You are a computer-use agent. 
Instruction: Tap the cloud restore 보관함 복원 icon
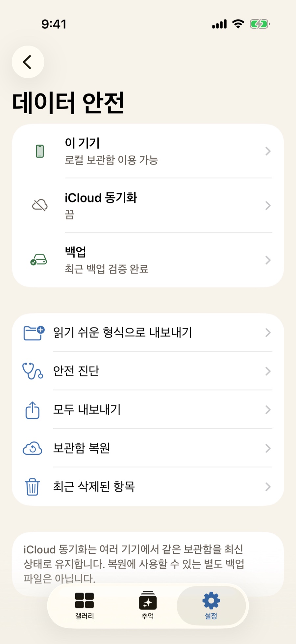pyautogui.click(x=32, y=448)
